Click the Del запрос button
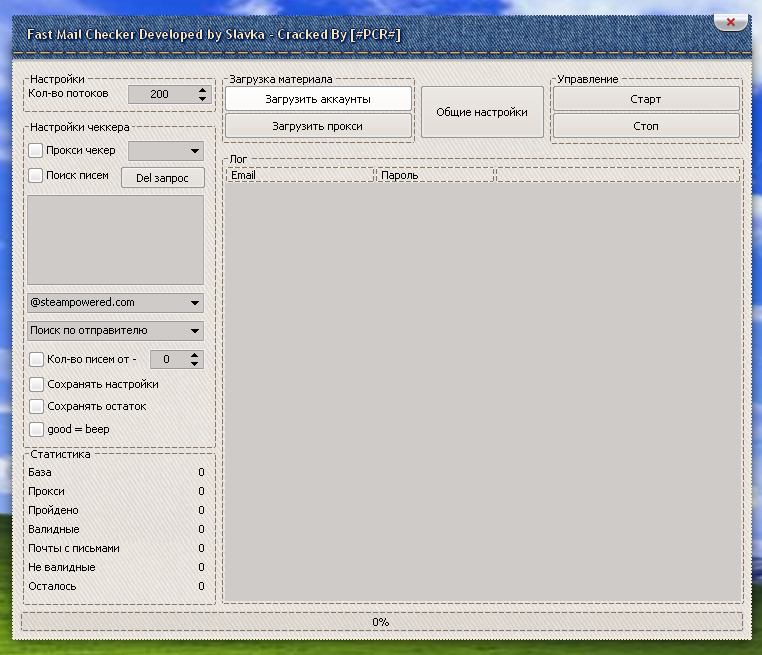This screenshot has height=655, width=762. [162, 178]
